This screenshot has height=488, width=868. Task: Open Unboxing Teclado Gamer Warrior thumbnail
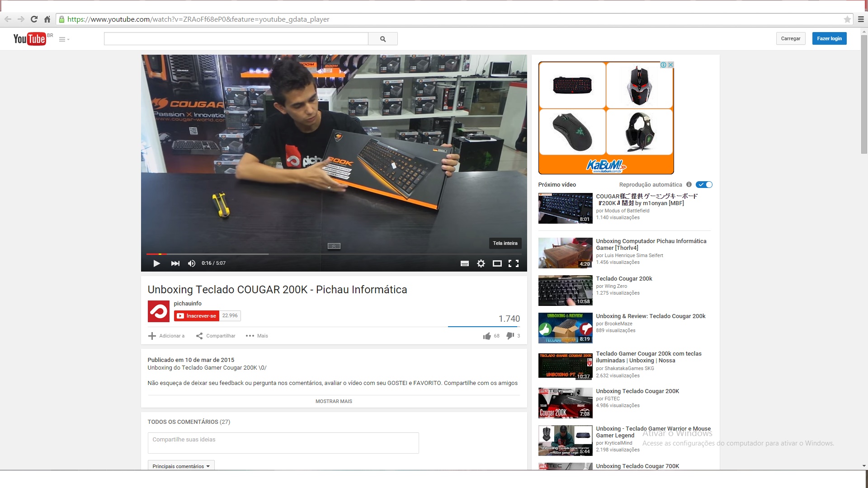[x=565, y=441]
